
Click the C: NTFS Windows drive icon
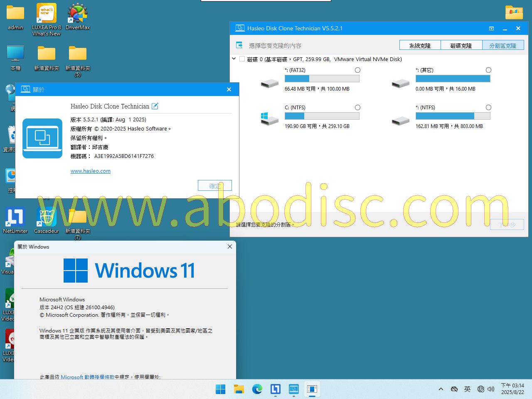coord(270,118)
